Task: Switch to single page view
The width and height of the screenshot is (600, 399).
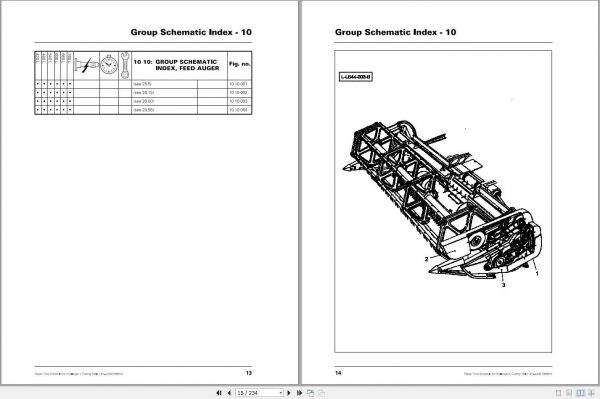Action: point(558,393)
